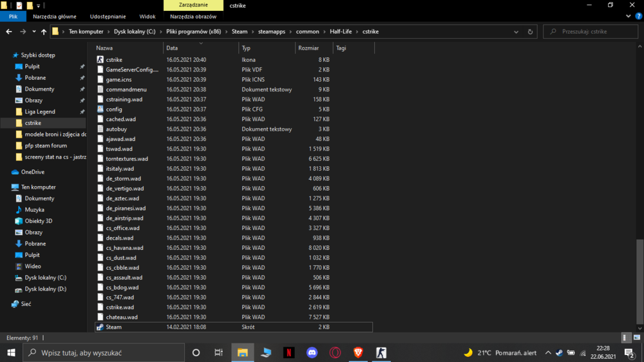Go back with the left arrow button
The width and height of the screenshot is (644, 362).
tap(8, 32)
